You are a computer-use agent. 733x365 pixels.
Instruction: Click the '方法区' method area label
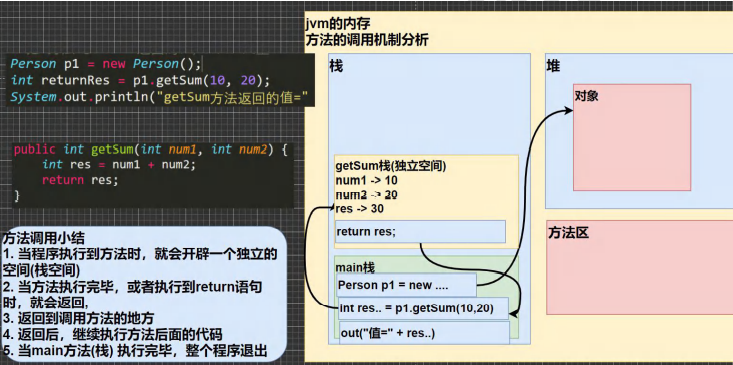(x=568, y=232)
